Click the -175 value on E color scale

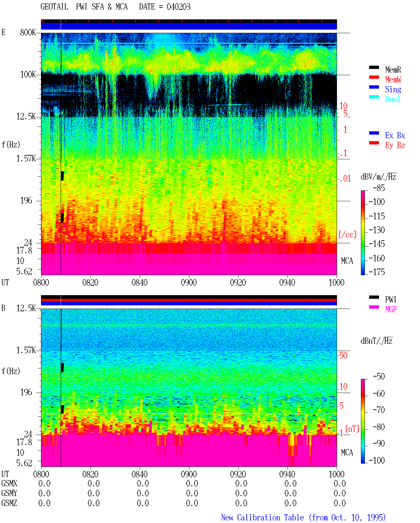[x=377, y=272]
